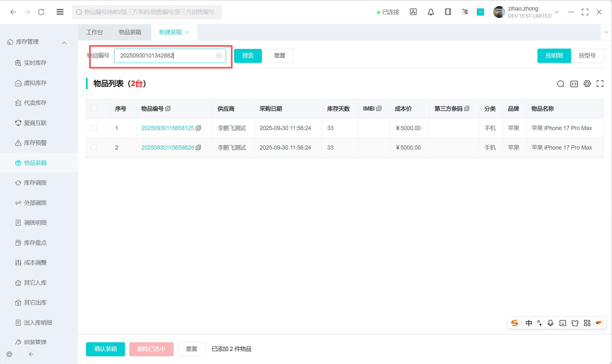This screenshot has width=612, height=364.
Task: Open the zihao.zhong account dropdown
Action: pyautogui.click(x=556, y=12)
